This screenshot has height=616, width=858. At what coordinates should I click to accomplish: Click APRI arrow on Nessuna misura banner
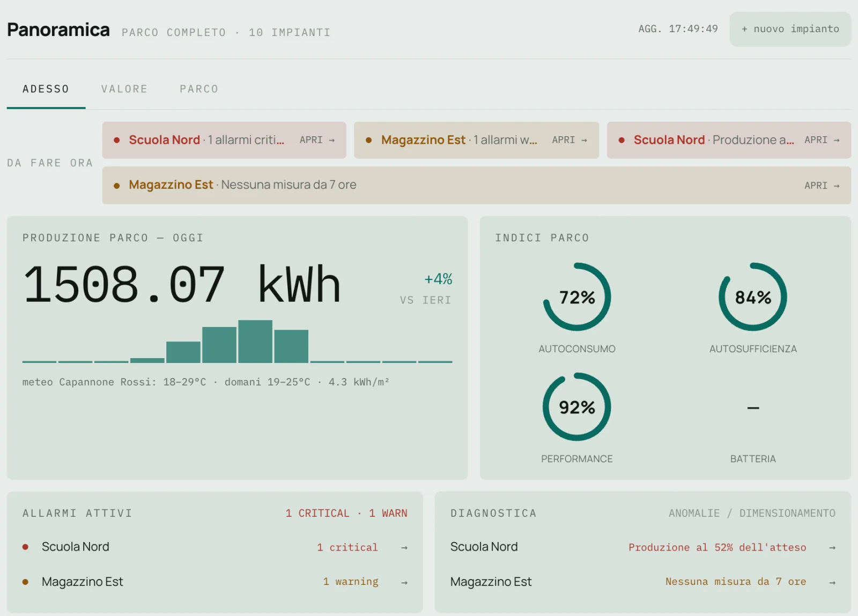tap(822, 185)
